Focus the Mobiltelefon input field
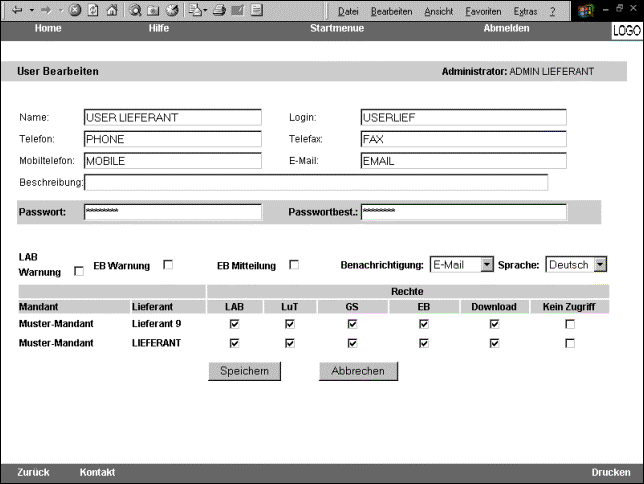Screen dimensions: 644x484 pos(172,161)
